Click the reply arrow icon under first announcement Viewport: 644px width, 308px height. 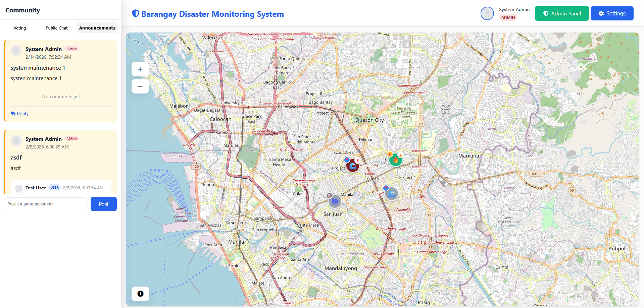(13, 113)
